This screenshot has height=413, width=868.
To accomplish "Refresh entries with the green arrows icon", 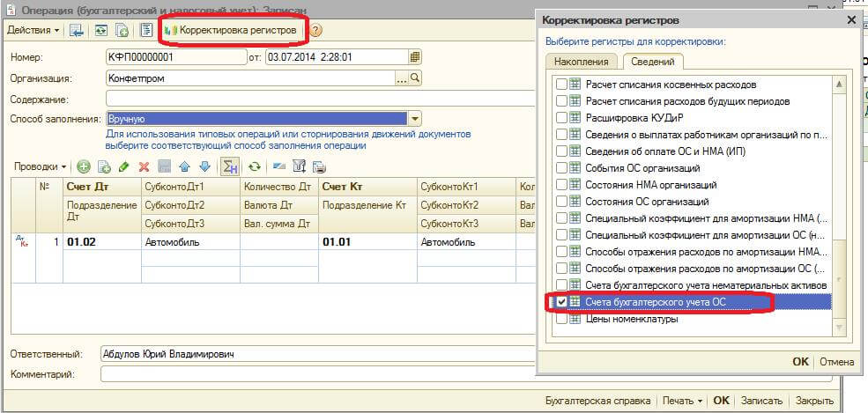I will pos(255,166).
